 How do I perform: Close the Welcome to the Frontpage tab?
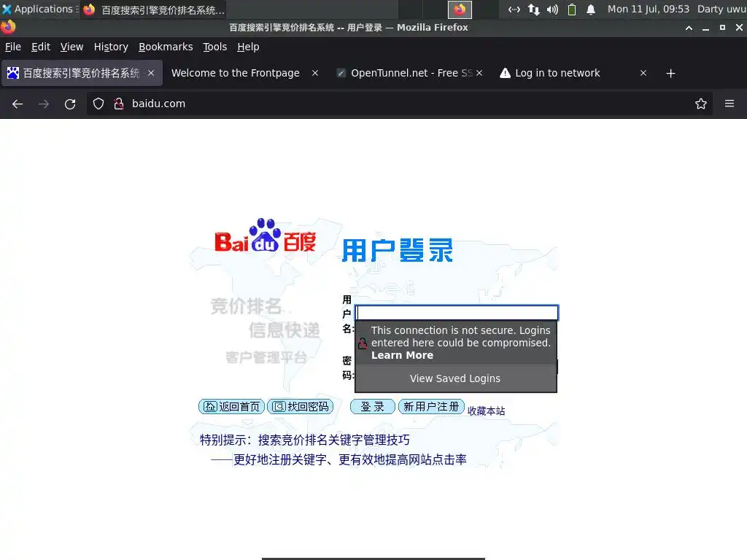(x=315, y=73)
